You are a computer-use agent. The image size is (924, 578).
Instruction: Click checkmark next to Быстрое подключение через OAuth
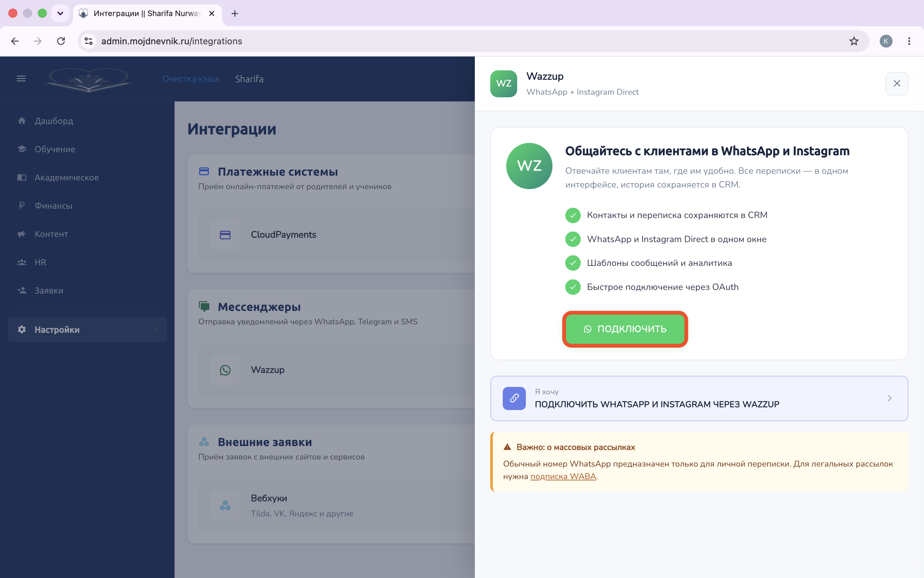click(573, 287)
